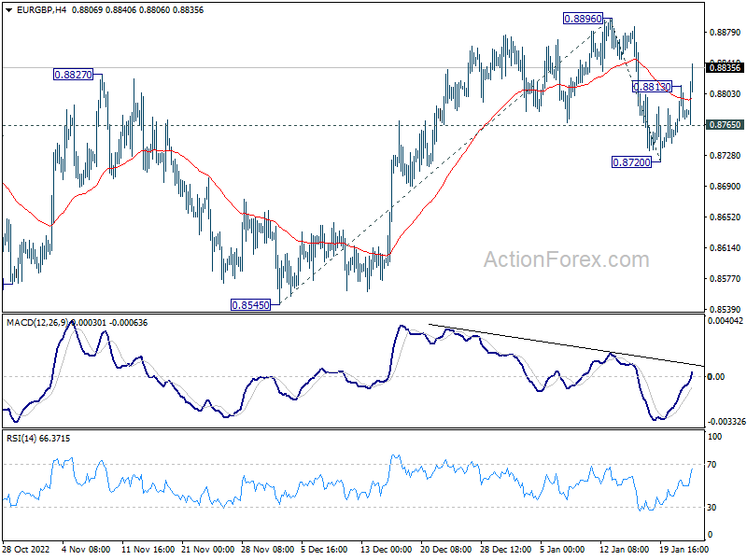Image resolution: width=747 pixels, height=560 pixels.
Task: Select the current price tag 0.88356
Action: pyautogui.click(x=725, y=68)
